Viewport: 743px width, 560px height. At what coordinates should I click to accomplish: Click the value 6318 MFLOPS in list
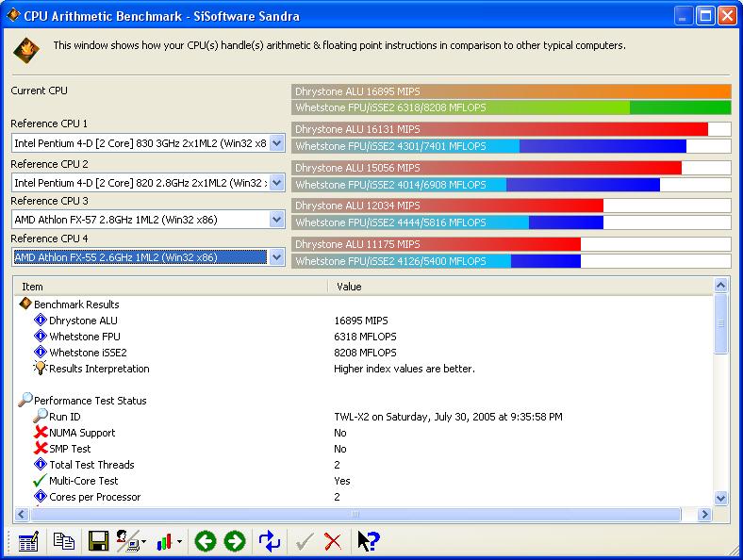click(x=365, y=337)
